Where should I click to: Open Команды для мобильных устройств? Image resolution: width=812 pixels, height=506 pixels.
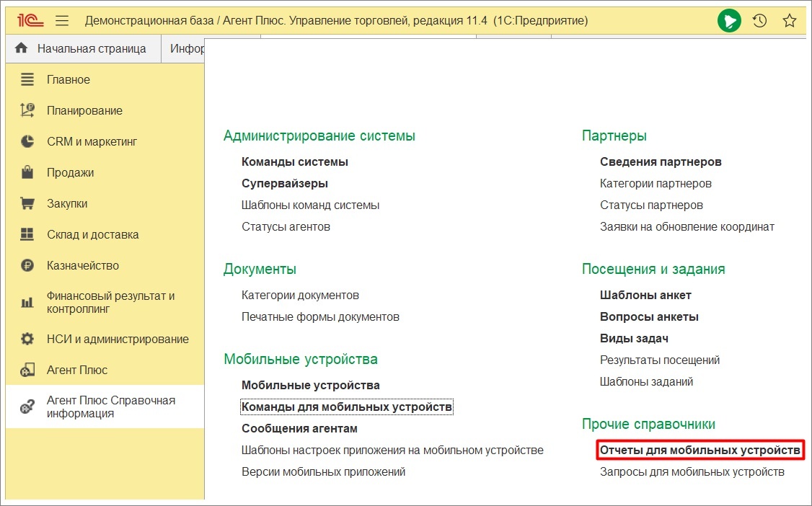tap(346, 407)
